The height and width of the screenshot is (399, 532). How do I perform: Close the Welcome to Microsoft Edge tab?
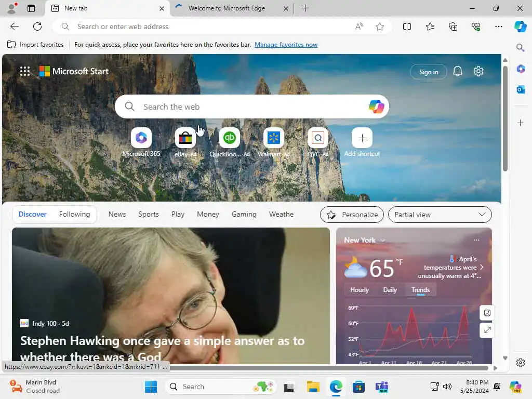pos(286,8)
